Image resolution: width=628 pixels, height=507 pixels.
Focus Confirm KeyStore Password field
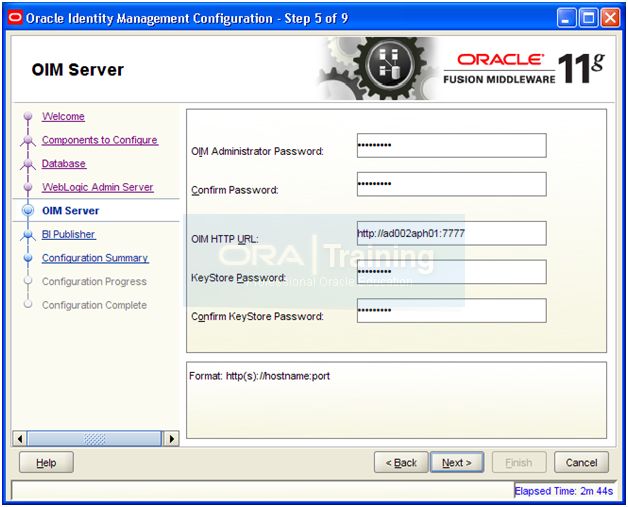451,310
